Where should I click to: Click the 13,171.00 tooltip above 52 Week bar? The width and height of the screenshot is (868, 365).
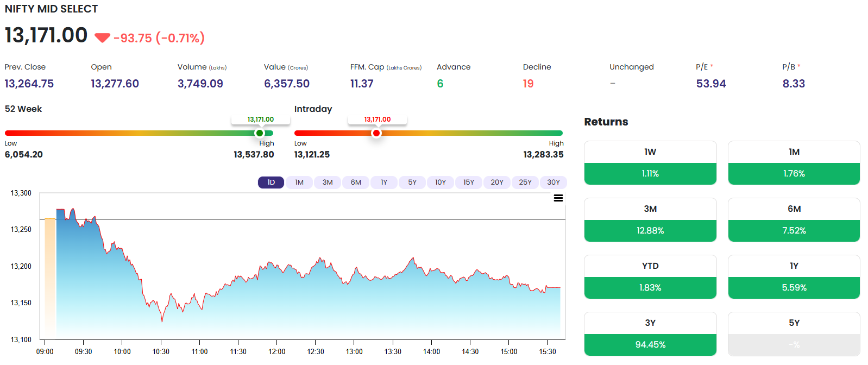click(x=261, y=119)
